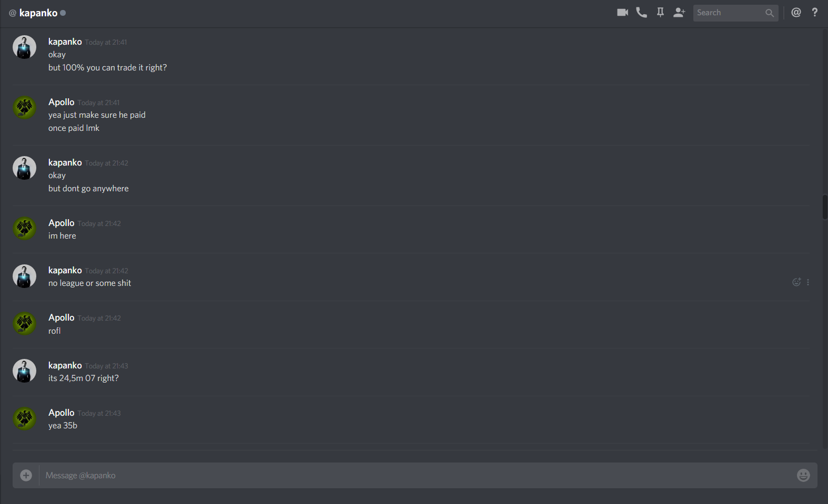This screenshot has width=828, height=504.
Task: Click the chat scrollbar thumb
Action: (x=825, y=207)
